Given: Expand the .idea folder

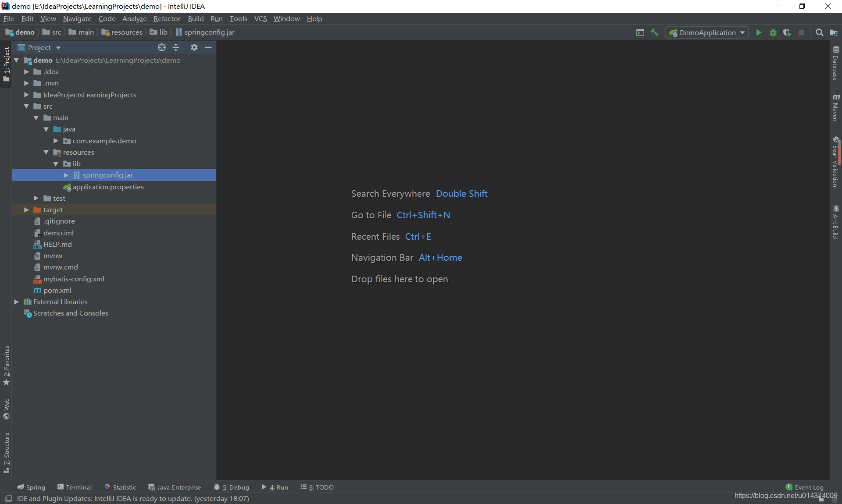Looking at the screenshot, I should click(x=26, y=71).
